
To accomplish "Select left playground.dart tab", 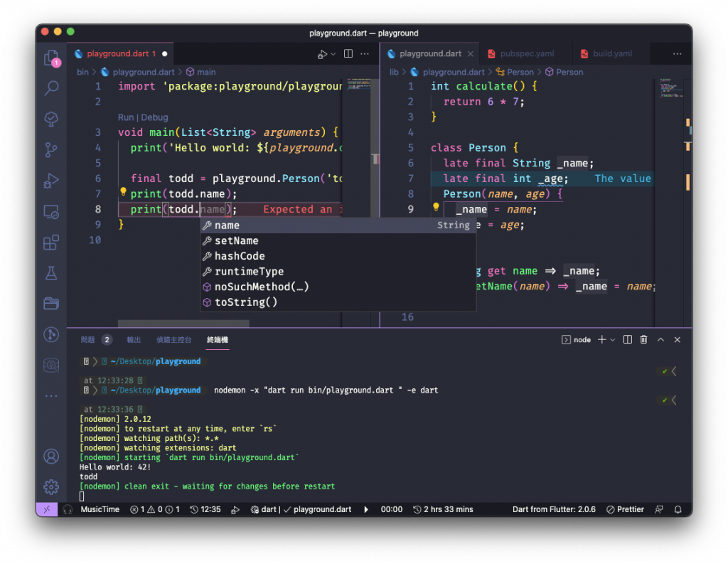I will pyautogui.click(x=121, y=54).
